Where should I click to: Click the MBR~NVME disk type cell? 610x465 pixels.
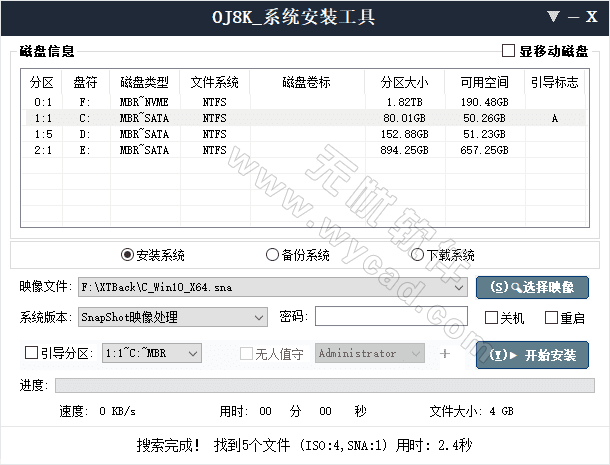click(144, 102)
